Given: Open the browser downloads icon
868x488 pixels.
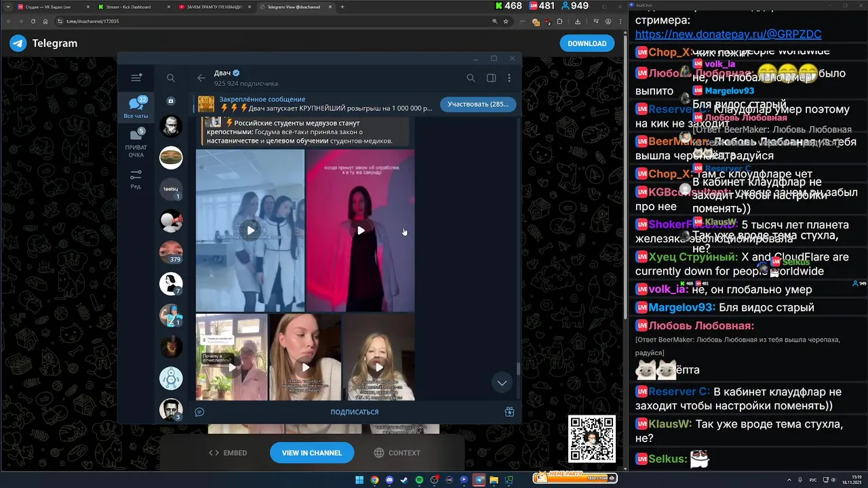Looking at the screenshot, I should (x=577, y=21).
